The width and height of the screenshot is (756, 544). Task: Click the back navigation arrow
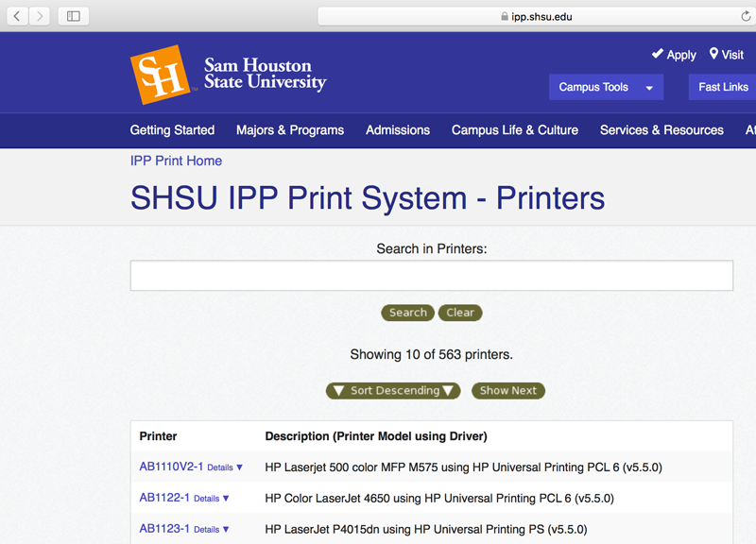point(16,15)
